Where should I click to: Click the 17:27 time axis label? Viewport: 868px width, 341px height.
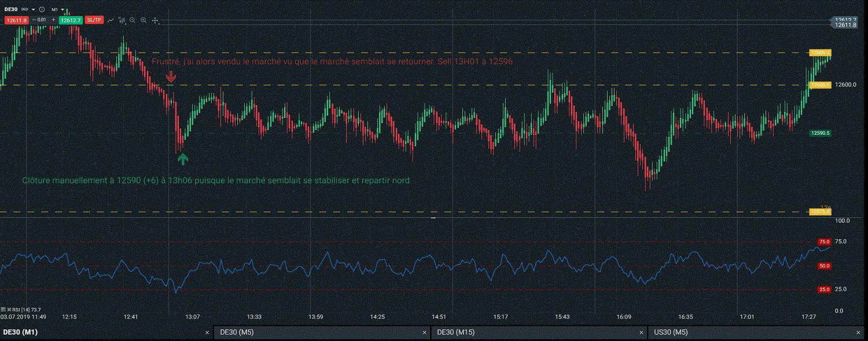(808, 317)
